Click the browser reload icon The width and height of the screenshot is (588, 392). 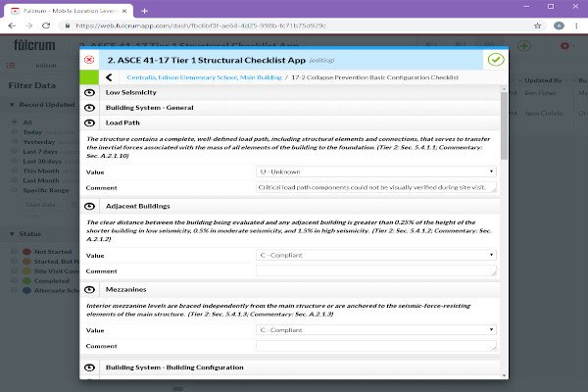46,26
